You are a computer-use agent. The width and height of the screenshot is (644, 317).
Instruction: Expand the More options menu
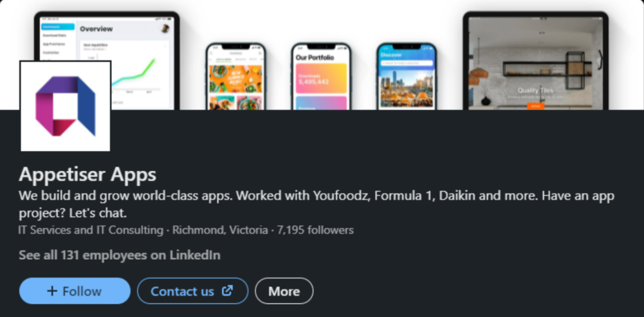(x=284, y=291)
